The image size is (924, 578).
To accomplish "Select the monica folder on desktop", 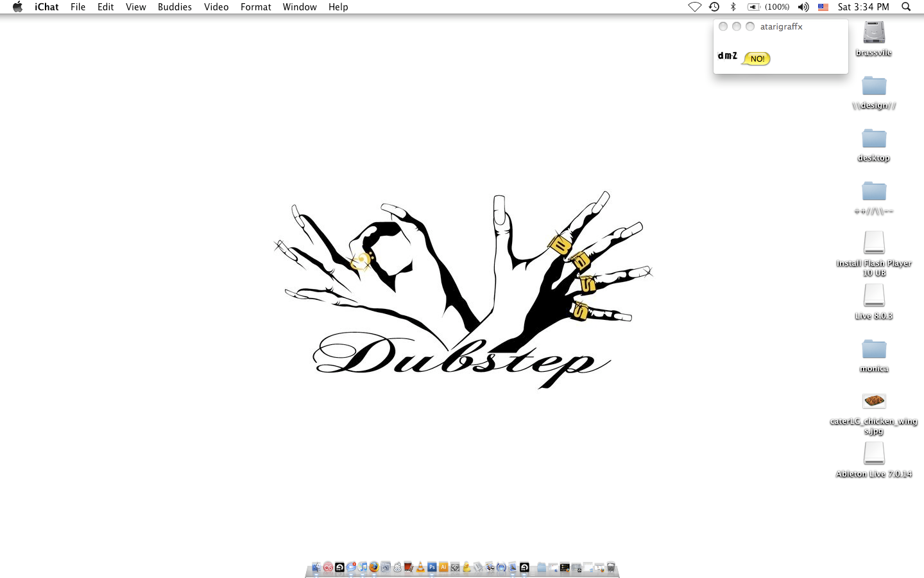I will 873,349.
